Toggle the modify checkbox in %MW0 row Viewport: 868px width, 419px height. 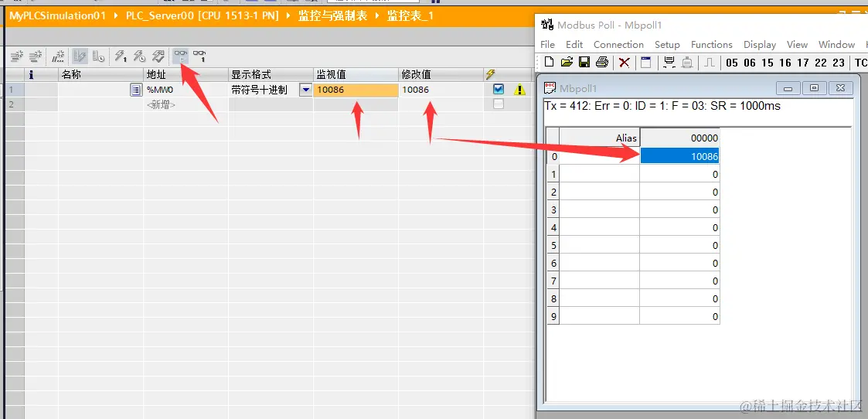click(x=499, y=89)
